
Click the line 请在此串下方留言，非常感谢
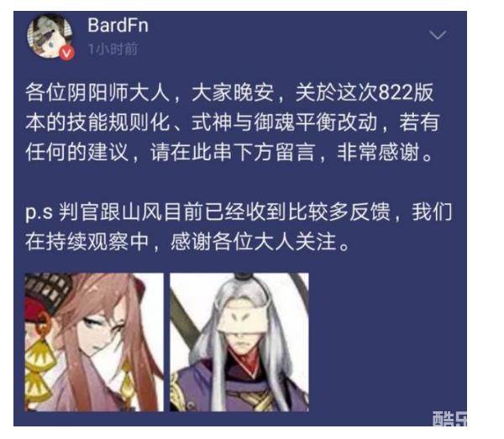pyautogui.click(x=291, y=152)
